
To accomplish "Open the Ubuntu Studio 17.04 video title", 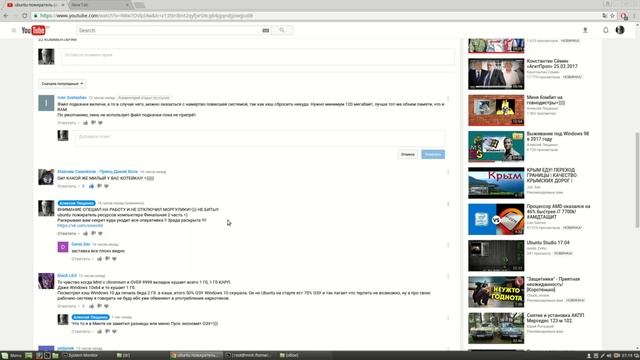I will coord(548,242).
